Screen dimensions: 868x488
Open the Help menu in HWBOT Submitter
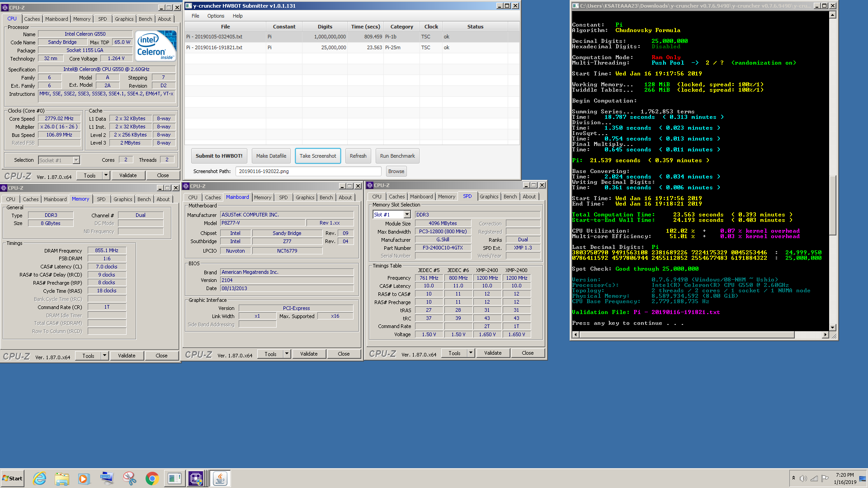(x=238, y=16)
